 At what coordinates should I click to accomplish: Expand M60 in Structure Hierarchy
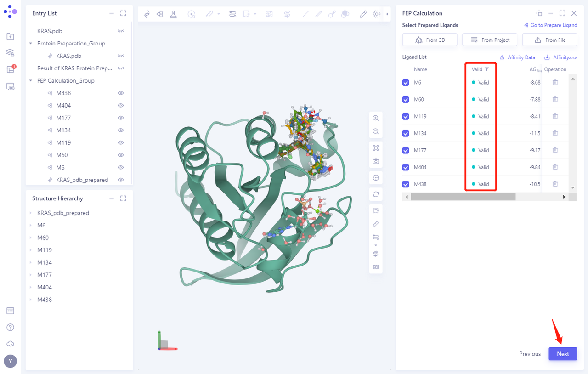[31, 238]
